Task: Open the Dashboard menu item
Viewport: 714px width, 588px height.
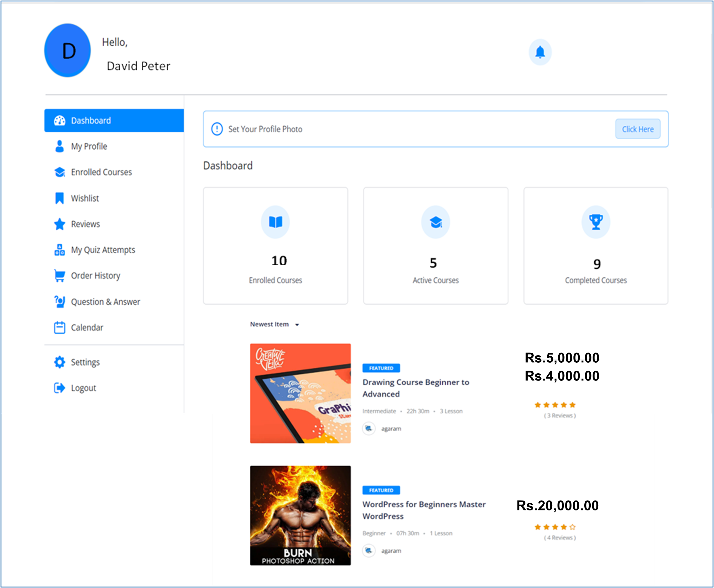Action: pos(114,121)
